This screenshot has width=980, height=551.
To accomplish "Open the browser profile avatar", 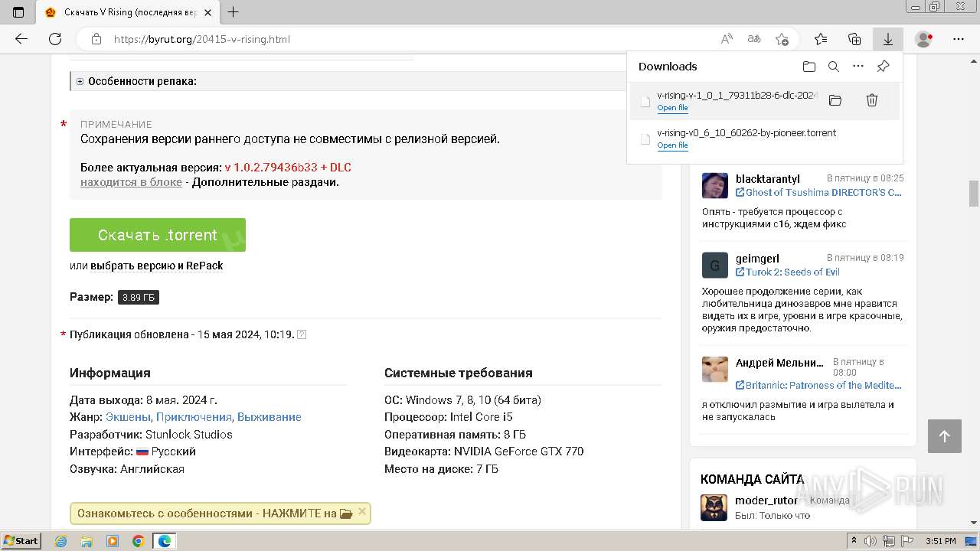I will pos(924,39).
